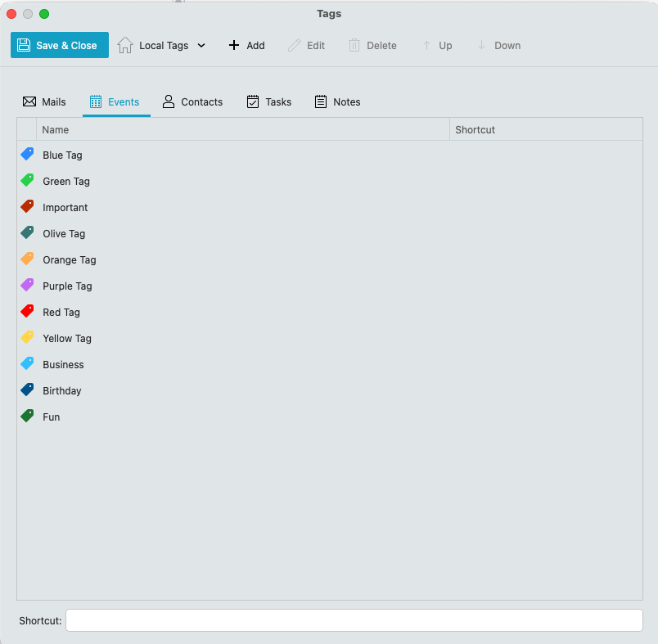658x644 pixels.
Task: Select the Purple Tag row
Action: tap(67, 286)
